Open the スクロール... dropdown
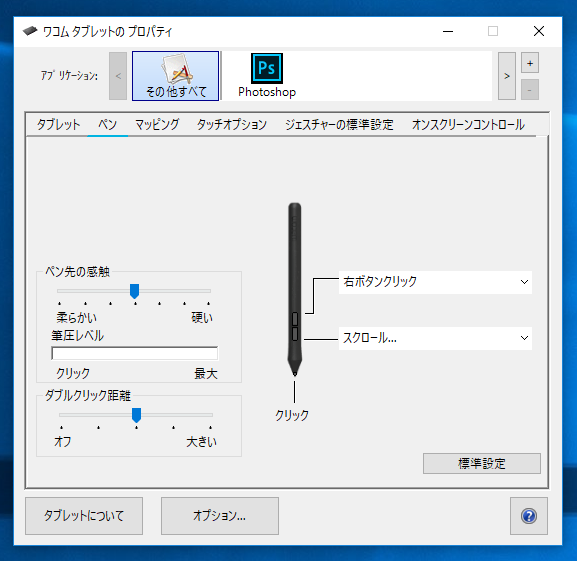Image resolution: width=577 pixels, height=561 pixels. (435, 338)
